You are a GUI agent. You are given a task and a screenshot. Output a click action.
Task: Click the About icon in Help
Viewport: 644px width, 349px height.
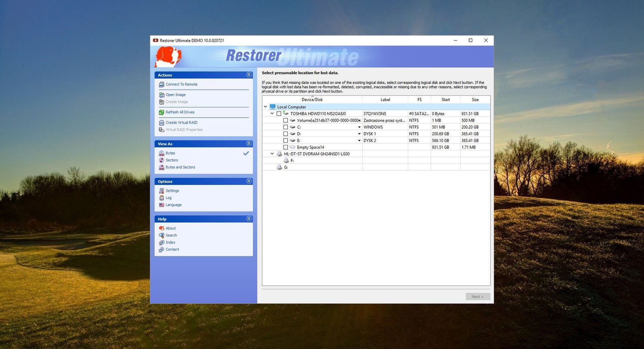(161, 228)
